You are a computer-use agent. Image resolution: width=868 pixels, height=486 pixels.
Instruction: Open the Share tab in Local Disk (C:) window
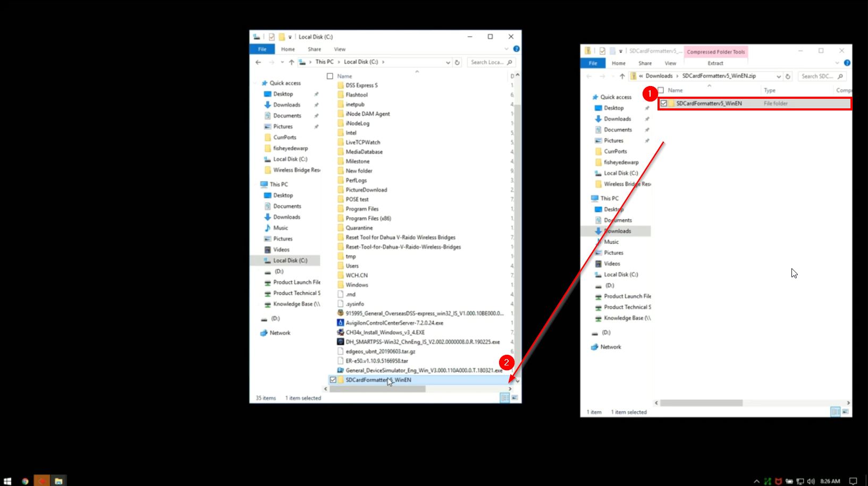[x=314, y=49]
